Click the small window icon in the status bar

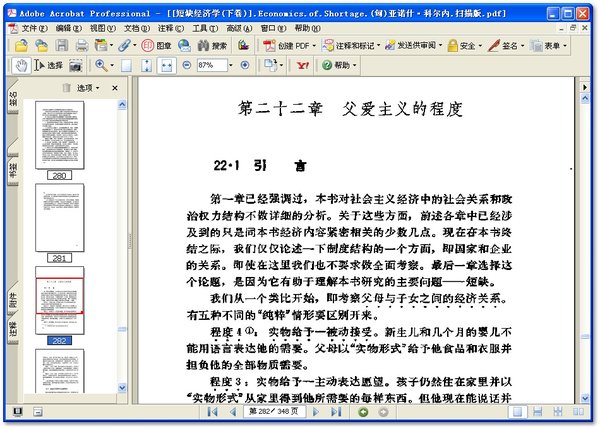coord(38,412)
